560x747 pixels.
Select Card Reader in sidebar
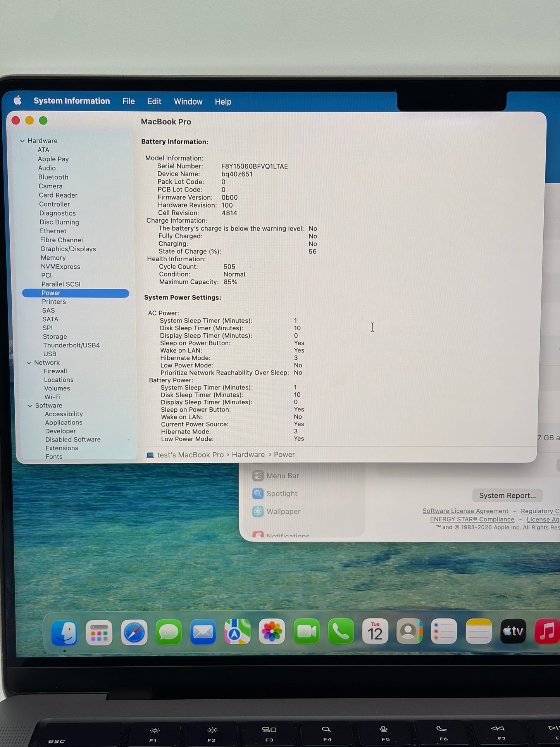pos(58,195)
